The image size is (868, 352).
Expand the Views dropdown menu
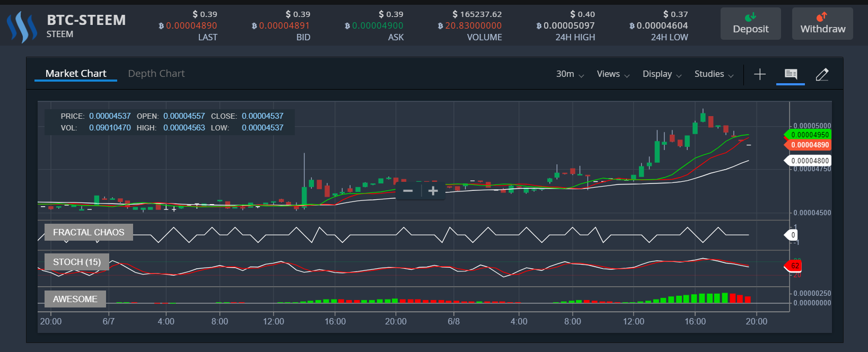click(x=613, y=74)
